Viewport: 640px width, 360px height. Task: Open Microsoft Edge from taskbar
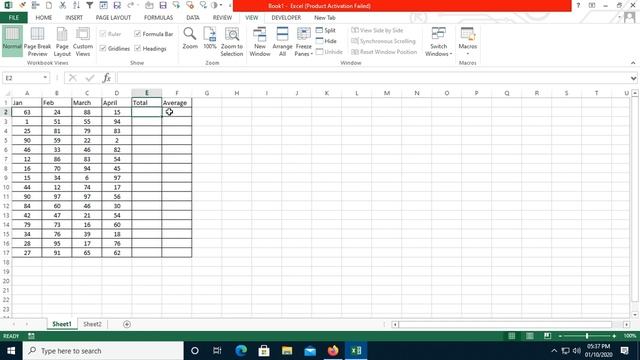point(241,351)
